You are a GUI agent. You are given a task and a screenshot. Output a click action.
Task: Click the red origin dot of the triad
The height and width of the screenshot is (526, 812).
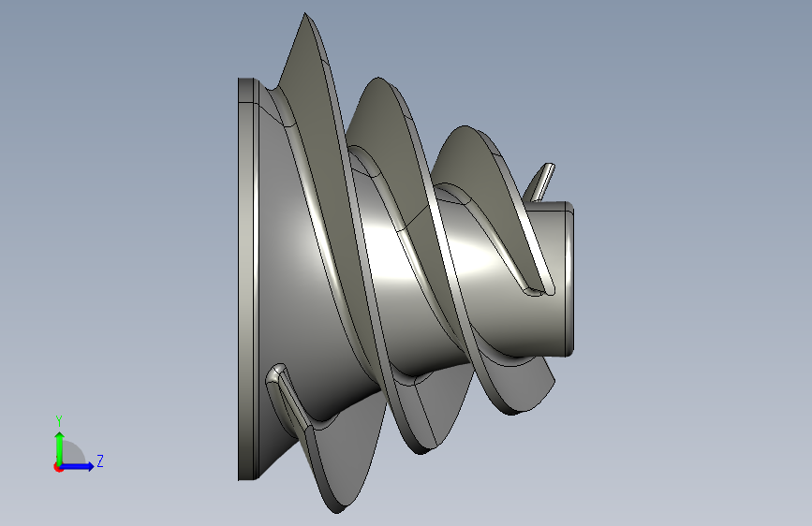[x=58, y=467]
